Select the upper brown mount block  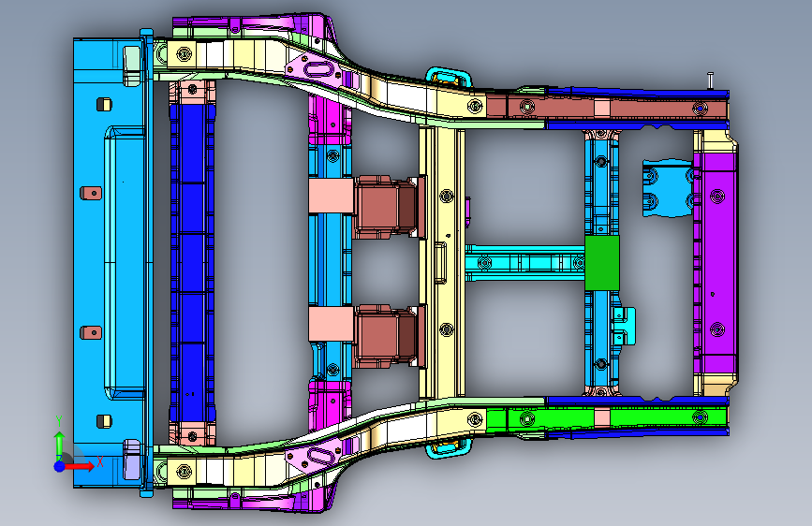pyautogui.click(x=390, y=207)
